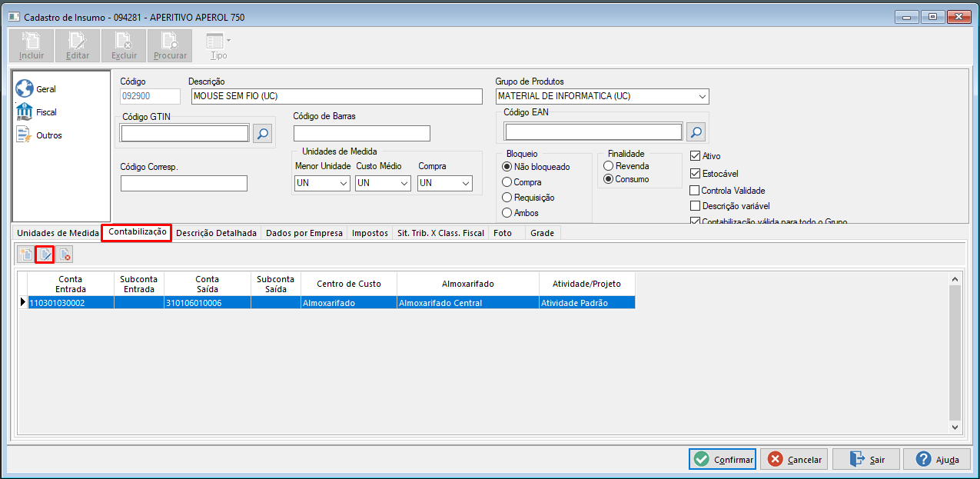The image size is (980, 479).
Task: Select the Requisição radio option
Action: pyautogui.click(x=528, y=198)
